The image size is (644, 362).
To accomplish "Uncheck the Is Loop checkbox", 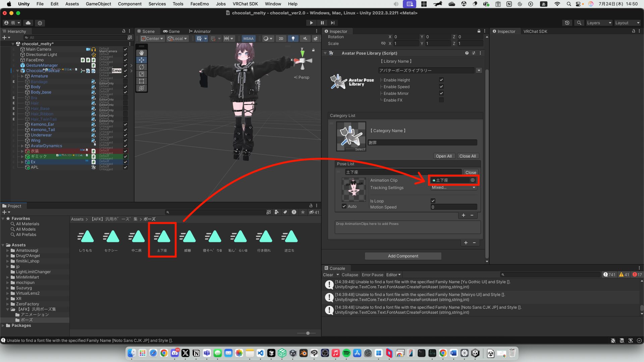I will coord(433,200).
